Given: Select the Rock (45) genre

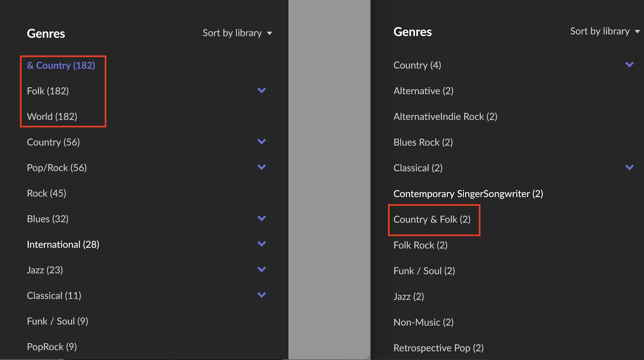Looking at the screenshot, I should (x=47, y=193).
